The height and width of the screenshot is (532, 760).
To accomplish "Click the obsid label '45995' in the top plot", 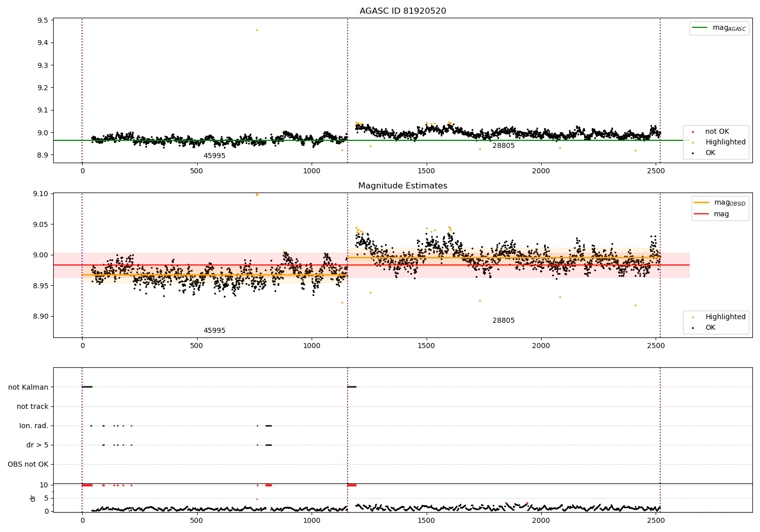I will [x=214, y=156].
